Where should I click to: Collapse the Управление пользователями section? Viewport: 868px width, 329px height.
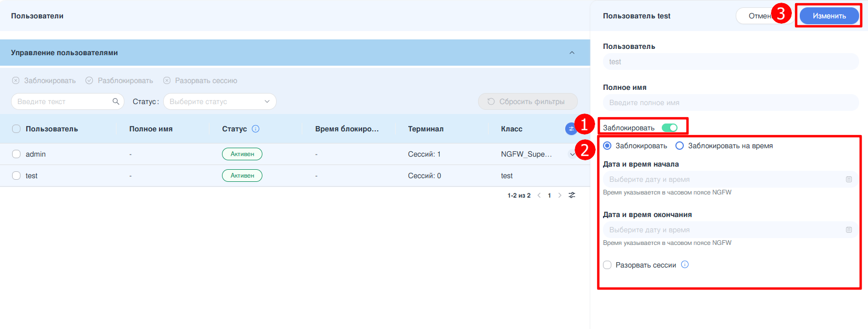(x=572, y=53)
